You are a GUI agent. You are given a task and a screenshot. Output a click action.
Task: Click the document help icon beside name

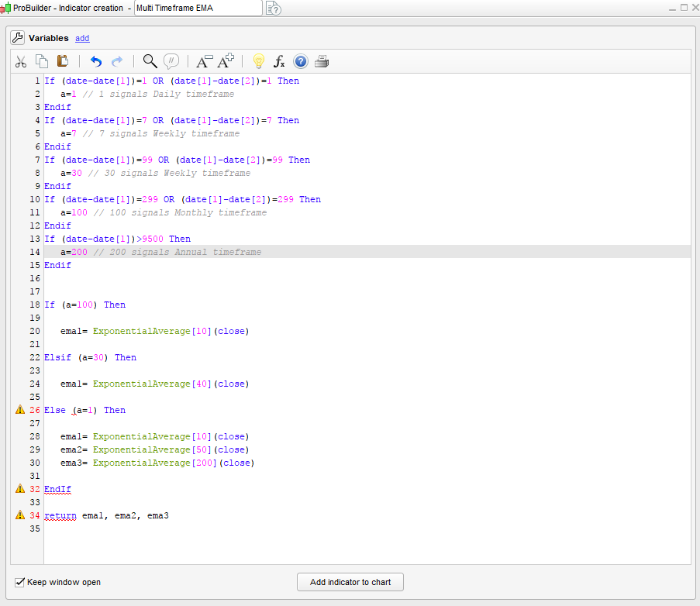[274, 9]
